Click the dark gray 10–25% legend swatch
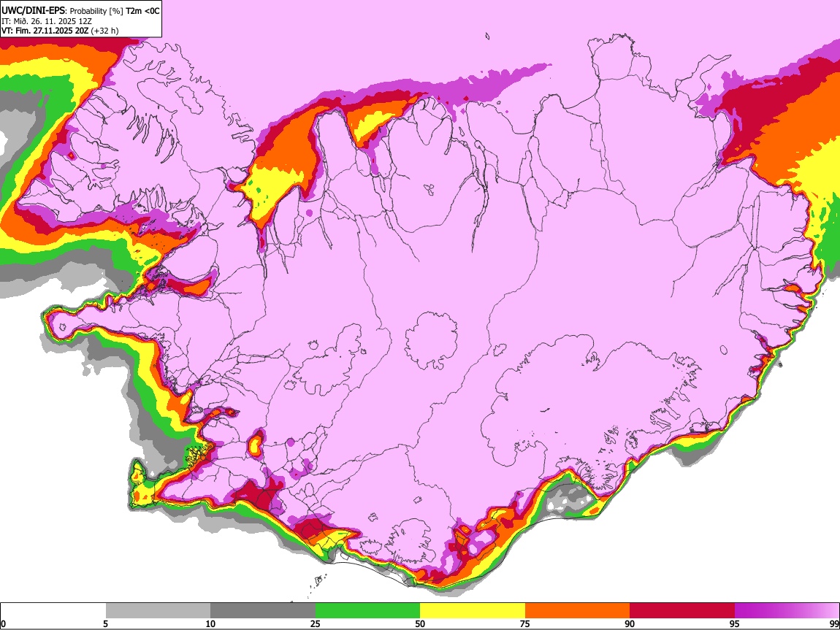 pyautogui.click(x=262, y=611)
